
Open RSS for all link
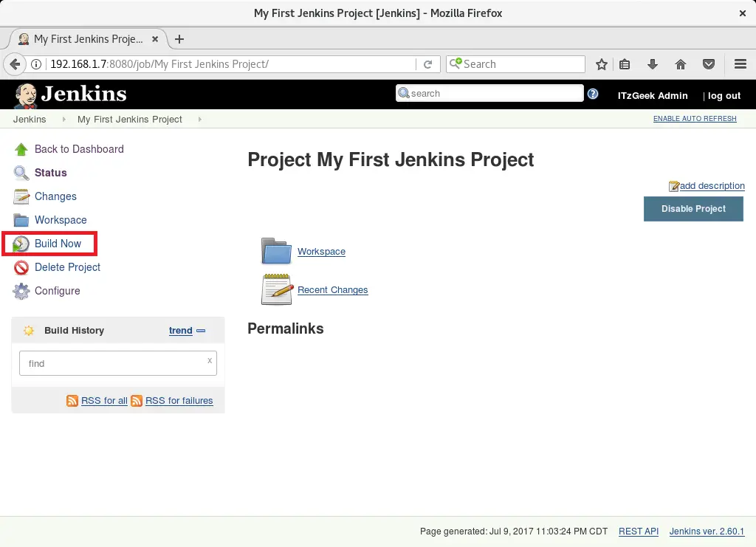click(104, 401)
